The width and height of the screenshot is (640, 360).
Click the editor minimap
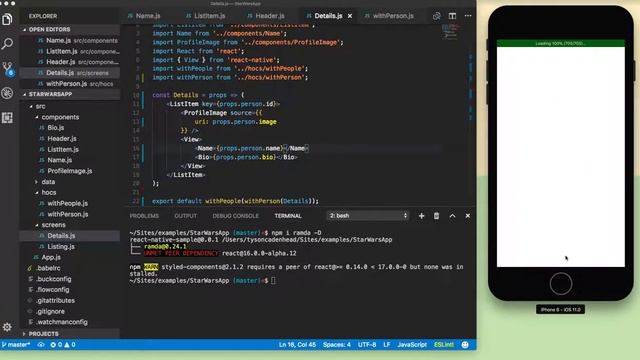coord(450,32)
